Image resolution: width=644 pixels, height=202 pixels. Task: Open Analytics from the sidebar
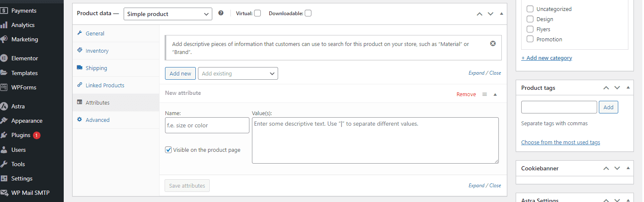[x=23, y=25]
